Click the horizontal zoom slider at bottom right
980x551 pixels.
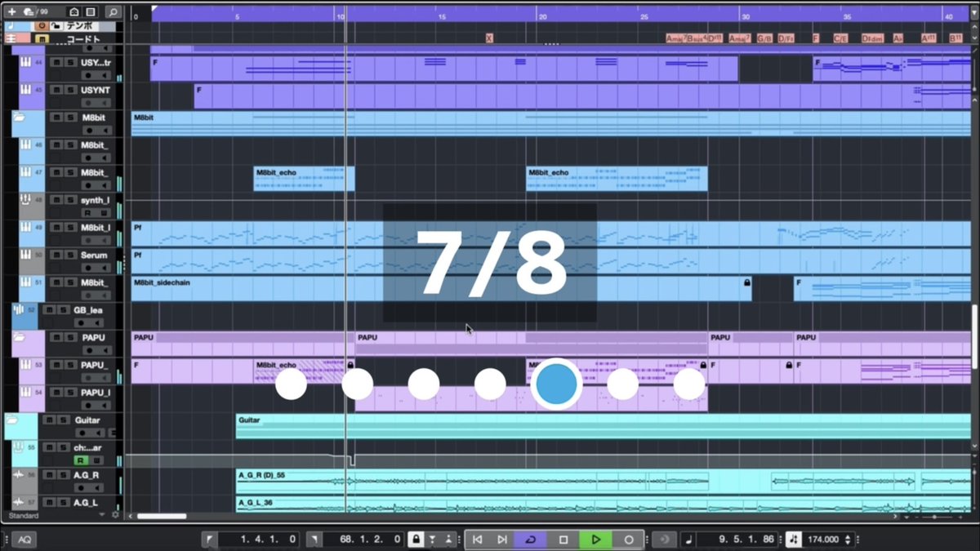(936, 516)
